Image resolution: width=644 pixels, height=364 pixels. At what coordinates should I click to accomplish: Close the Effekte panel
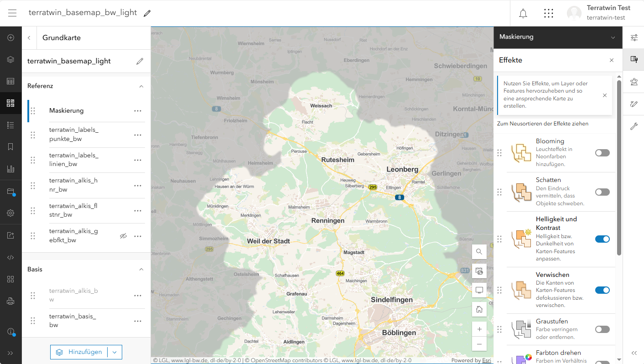(x=612, y=60)
